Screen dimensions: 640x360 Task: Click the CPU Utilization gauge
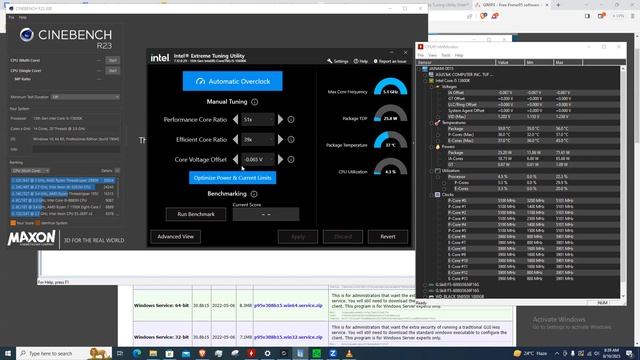click(390, 166)
